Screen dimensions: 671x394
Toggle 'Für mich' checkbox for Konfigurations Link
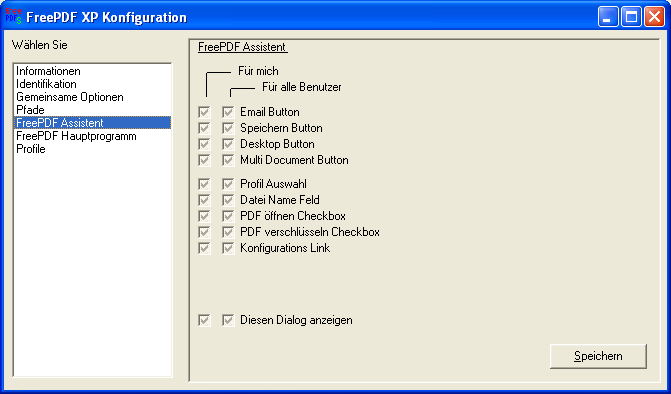point(205,248)
